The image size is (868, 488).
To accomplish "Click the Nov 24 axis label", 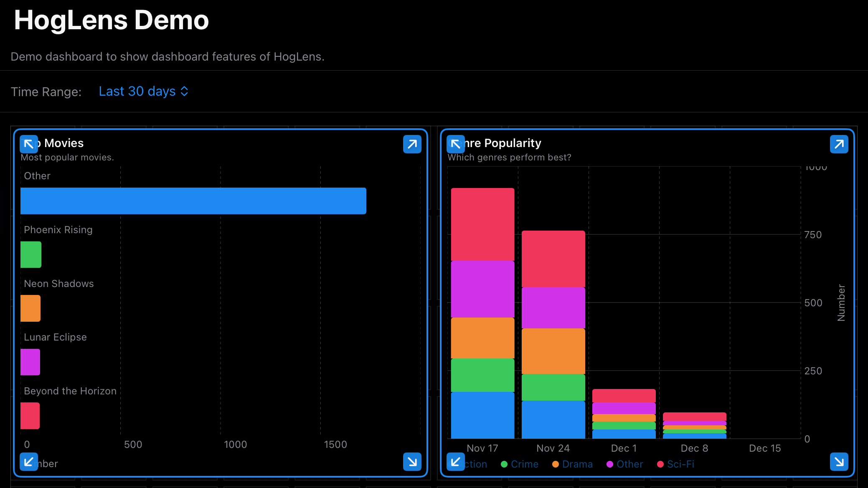I will [553, 448].
